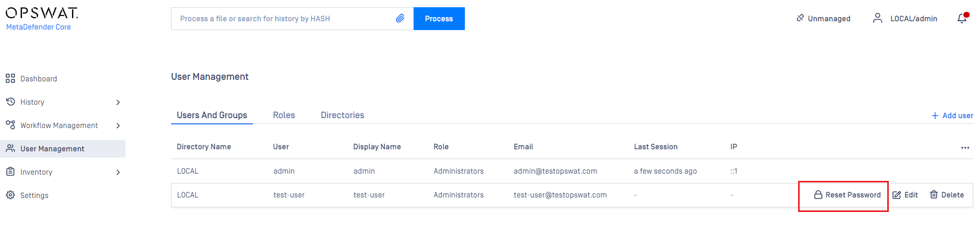Open the Dashboard grid icon in sidebar
980x227 pixels.
point(10,79)
